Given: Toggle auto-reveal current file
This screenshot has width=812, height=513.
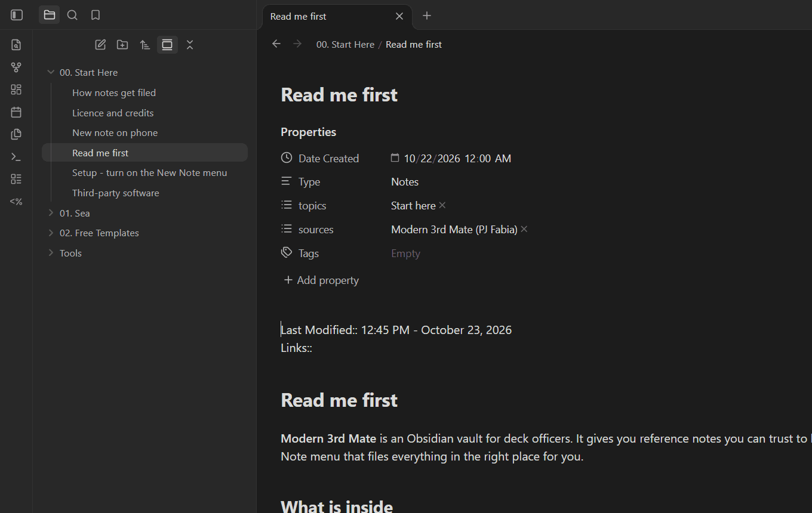Looking at the screenshot, I should pyautogui.click(x=167, y=45).
